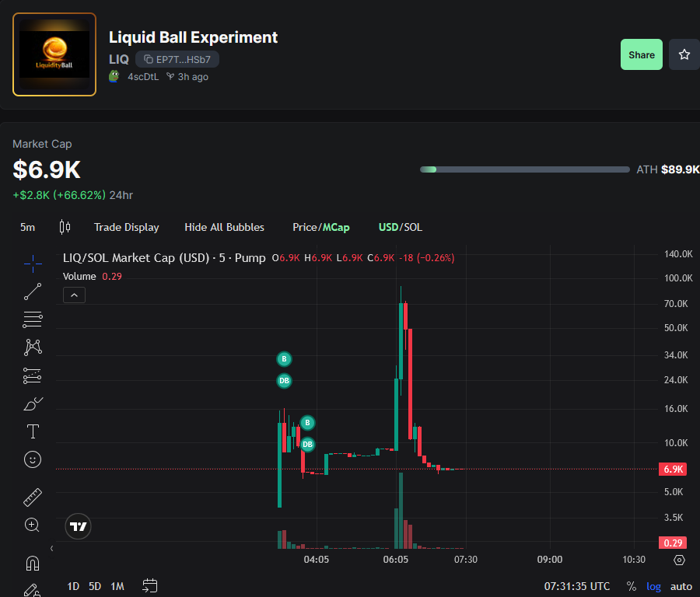Viewport: 700px width, 597px height.
Task: Toggle auto scale mode
Action: pyautogui.click(x=681, y=586)
